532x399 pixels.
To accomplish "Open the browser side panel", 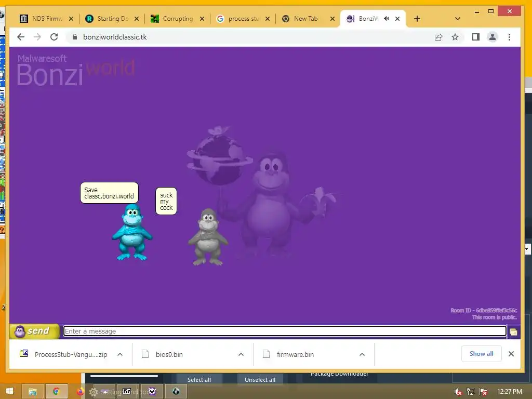I will click(x=476, y=37).
